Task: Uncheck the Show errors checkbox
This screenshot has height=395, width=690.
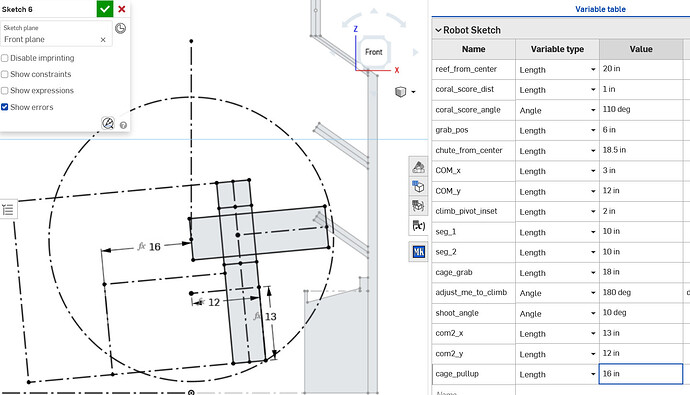Action: pyautogui.click(x=5, y=107)
